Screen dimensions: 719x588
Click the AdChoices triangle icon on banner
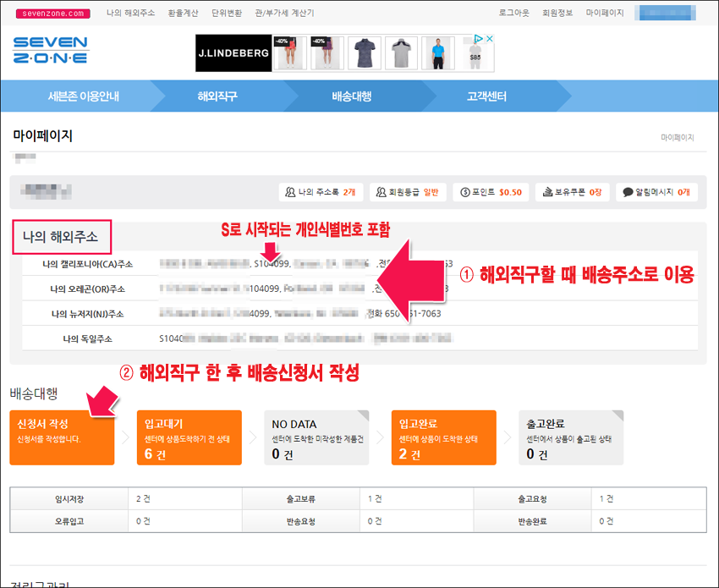478,39
